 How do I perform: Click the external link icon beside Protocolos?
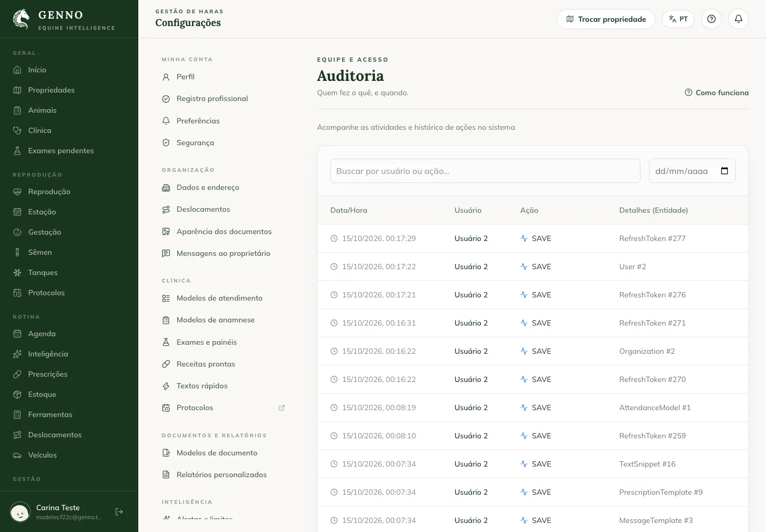pyautogui.click(x=281, y=408)
